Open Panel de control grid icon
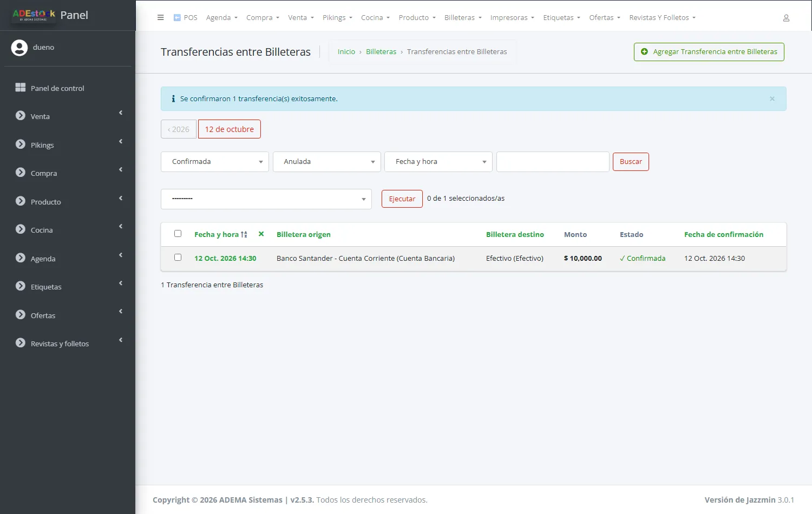 (x=21, y=87)
